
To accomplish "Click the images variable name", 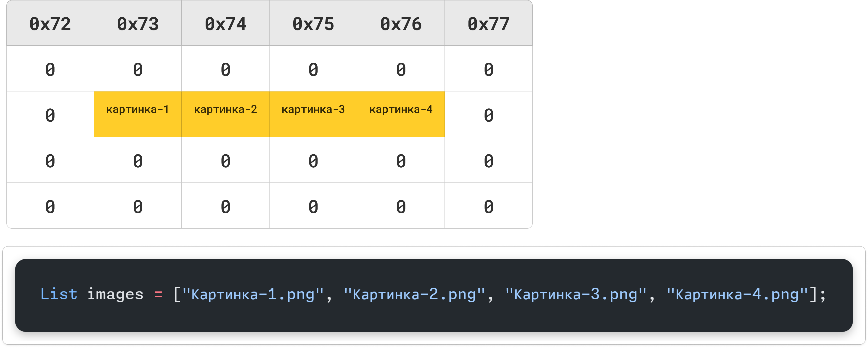I will [x=115, y=294].
